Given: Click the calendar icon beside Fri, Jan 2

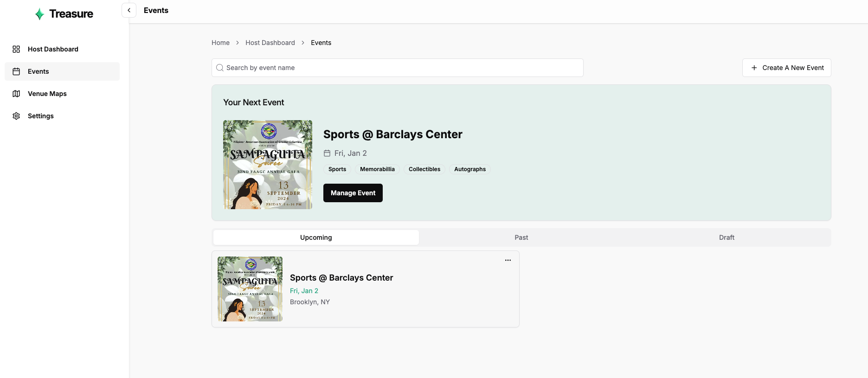Looking at the screenshot, I should 327,153.
